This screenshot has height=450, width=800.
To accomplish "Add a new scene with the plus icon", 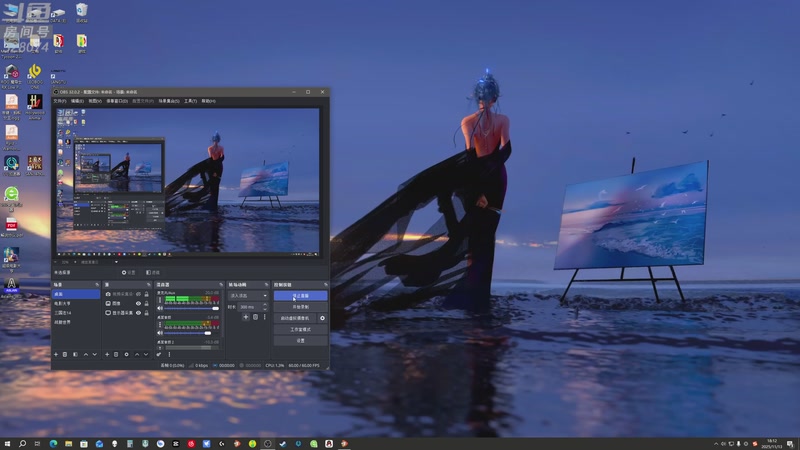I will (x=56, y=354).
